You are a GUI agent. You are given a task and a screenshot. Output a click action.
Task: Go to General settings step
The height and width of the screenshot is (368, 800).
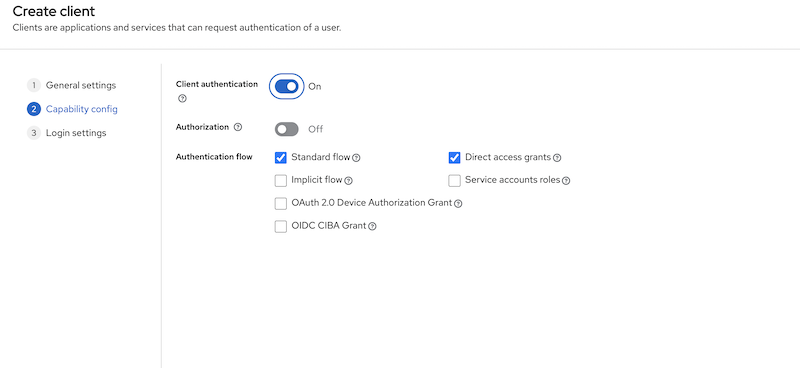point(71,85)
